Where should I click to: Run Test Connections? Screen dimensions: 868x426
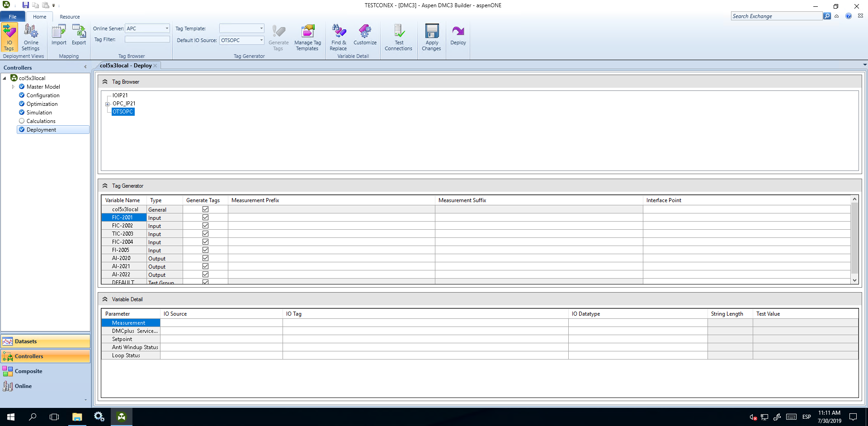(x=398, y=38)
